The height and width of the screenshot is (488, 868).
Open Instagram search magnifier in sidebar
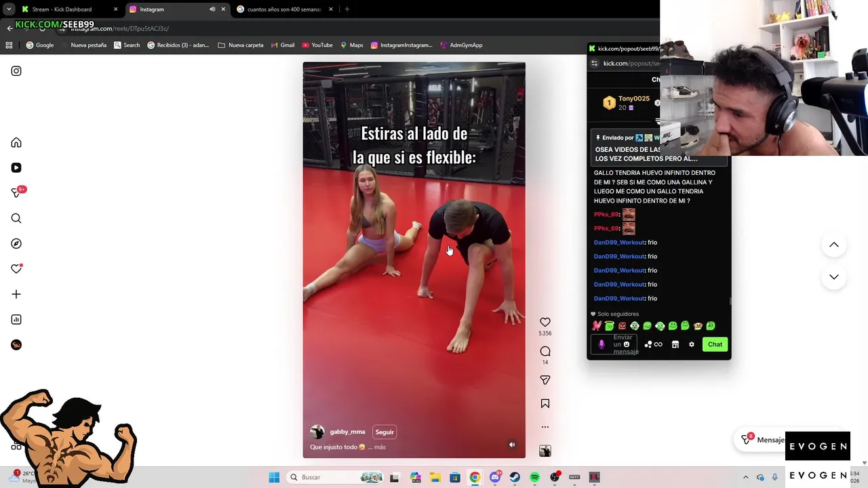(16, 218)
